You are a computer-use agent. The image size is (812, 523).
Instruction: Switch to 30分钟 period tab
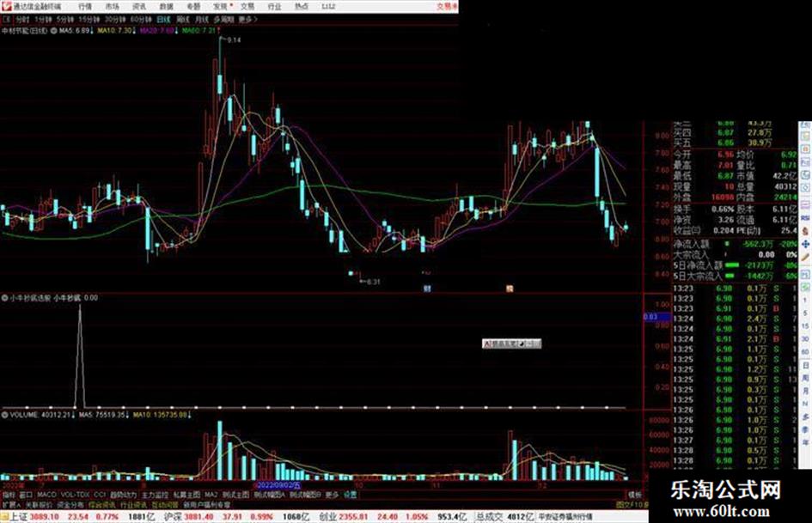click(x=115, y=19)
